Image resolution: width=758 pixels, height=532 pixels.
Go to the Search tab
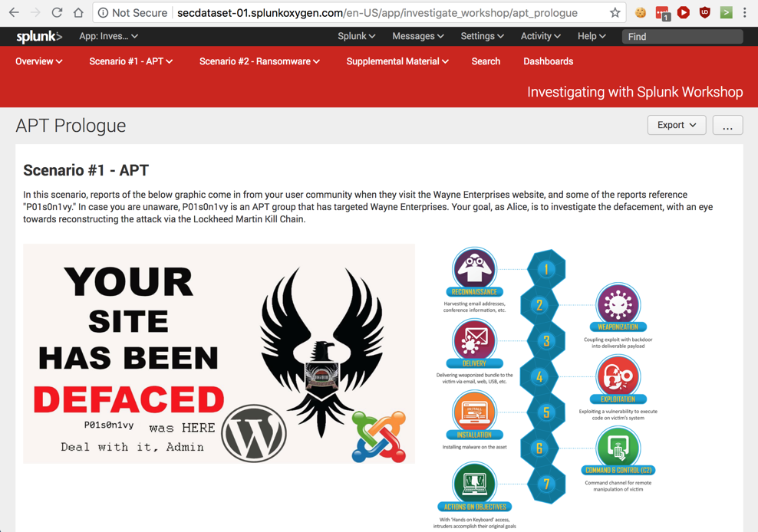pyautogui.click(x=486, y=61)
